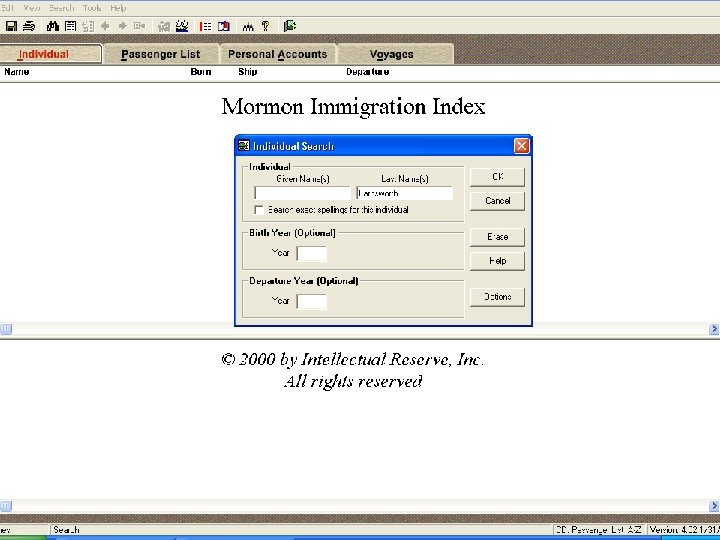Click the upper pane's left scroll arrow
This screenshot has width=720, height=540.
tap(6, 329)
